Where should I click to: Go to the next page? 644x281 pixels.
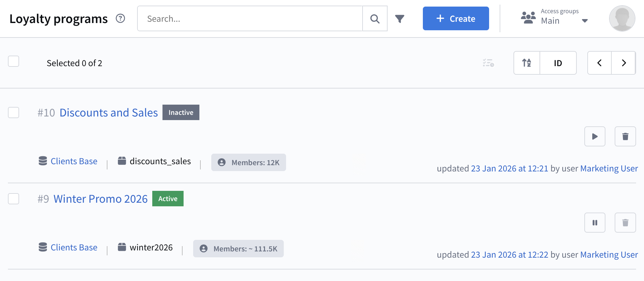623,63
